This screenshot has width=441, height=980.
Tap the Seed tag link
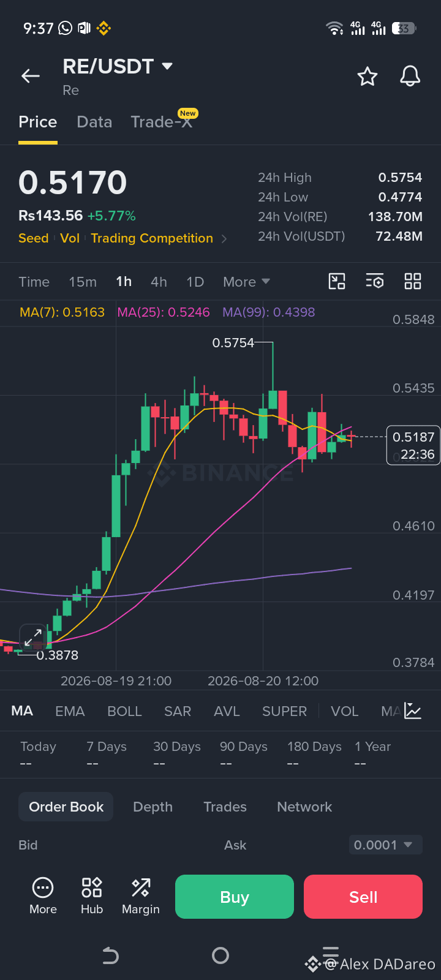(x=34, y=238)
